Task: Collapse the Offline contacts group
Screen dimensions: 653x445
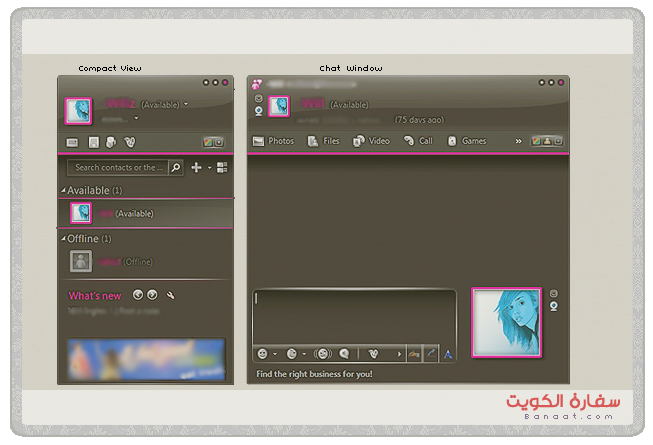Action: tap(64, 239)
